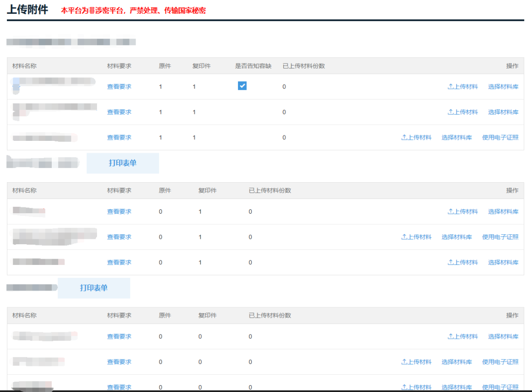Click the 打印表单 button above the second table
This screenshot has height=392, width=532.
click(123, 163)
